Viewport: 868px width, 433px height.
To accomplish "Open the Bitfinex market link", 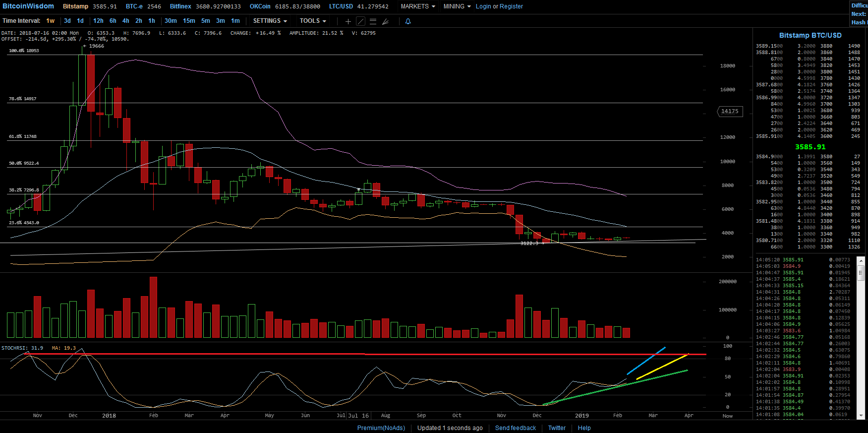I will pyautogui.click(x=205, y=6).
